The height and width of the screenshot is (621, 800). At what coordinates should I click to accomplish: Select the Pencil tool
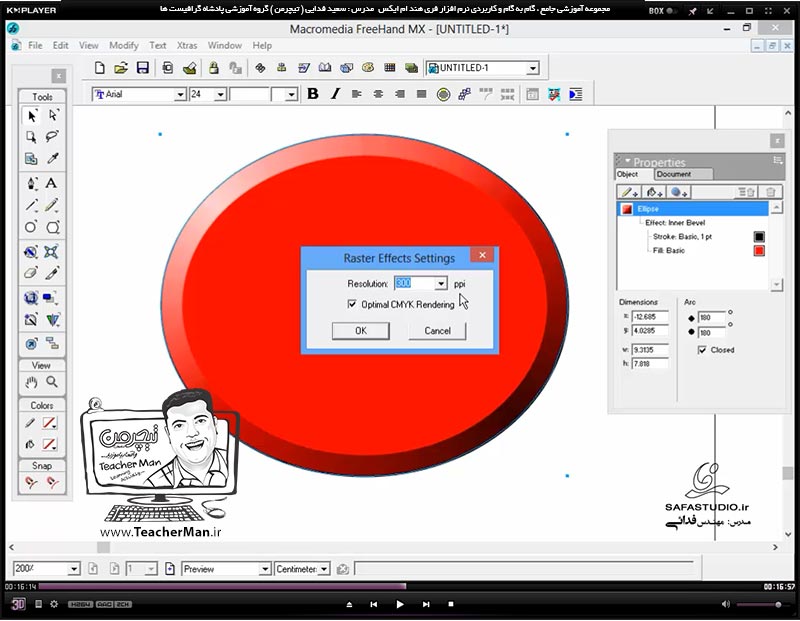(x=52, y=205)
